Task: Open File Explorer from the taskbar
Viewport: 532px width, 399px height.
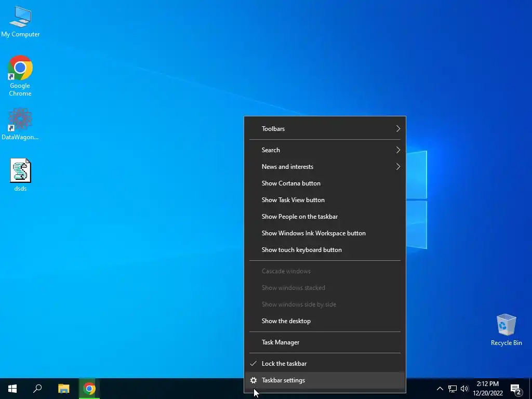Action: [x=63, y=389]
